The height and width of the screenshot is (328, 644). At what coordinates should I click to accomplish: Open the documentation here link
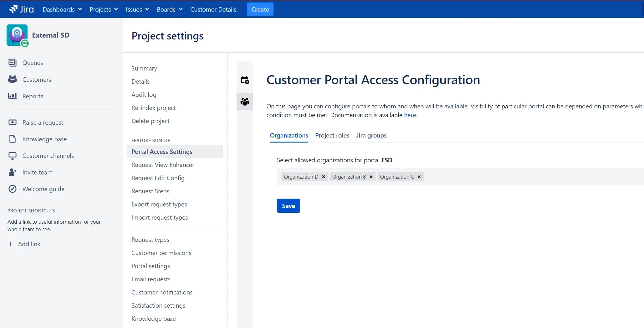tap(410, 115)
